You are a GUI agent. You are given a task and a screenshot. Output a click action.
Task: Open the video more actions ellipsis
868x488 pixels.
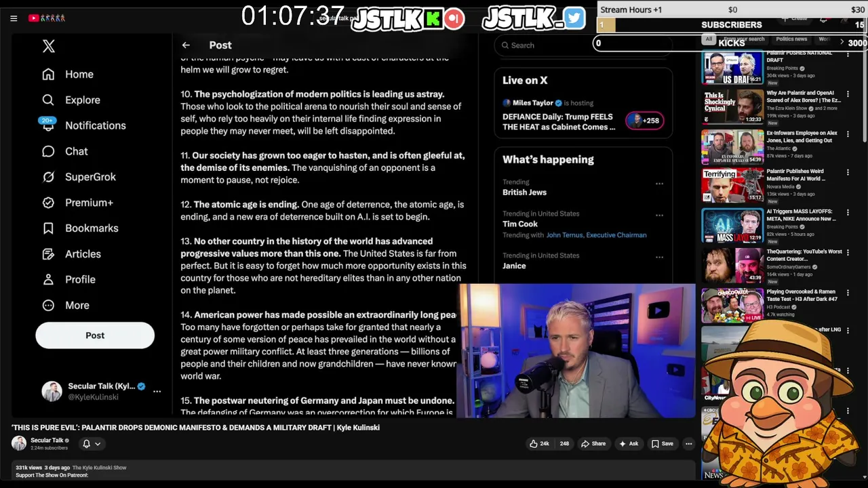click(x=688, y=444)
